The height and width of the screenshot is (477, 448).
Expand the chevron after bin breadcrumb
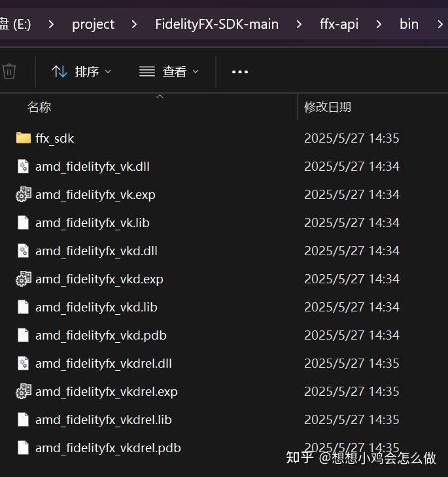[x=439, y=24]
